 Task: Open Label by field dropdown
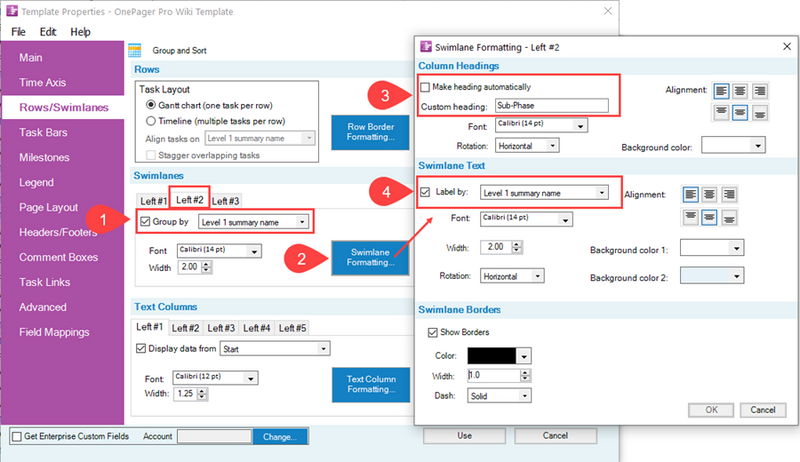(x=602, y=193)
